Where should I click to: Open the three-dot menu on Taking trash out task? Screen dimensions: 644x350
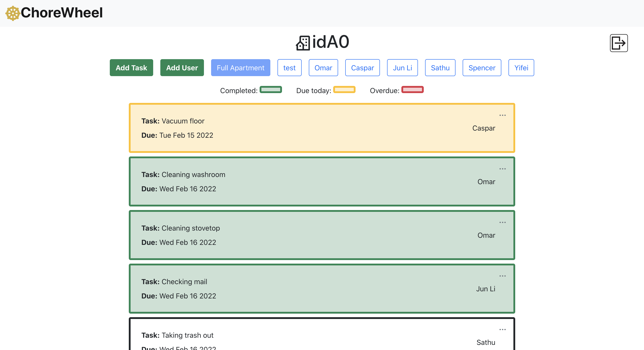(x=502, y=329)
